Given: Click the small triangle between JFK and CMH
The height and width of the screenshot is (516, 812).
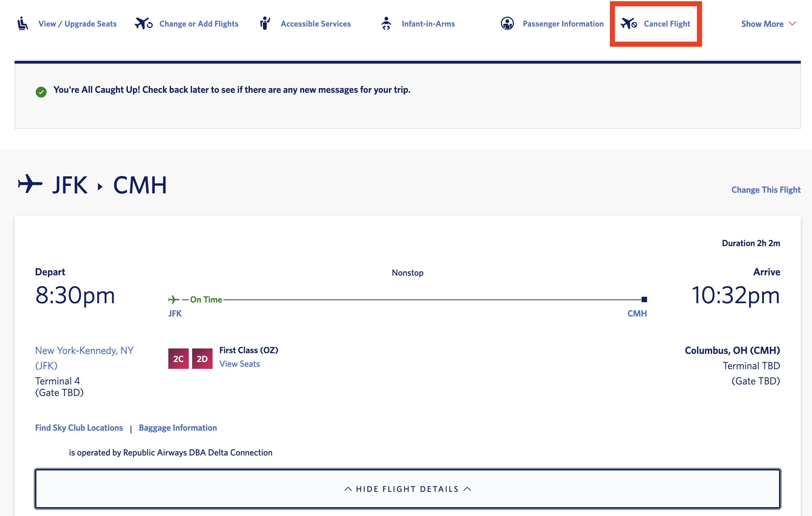Looking at the screenshot, I should click(100, 187).
